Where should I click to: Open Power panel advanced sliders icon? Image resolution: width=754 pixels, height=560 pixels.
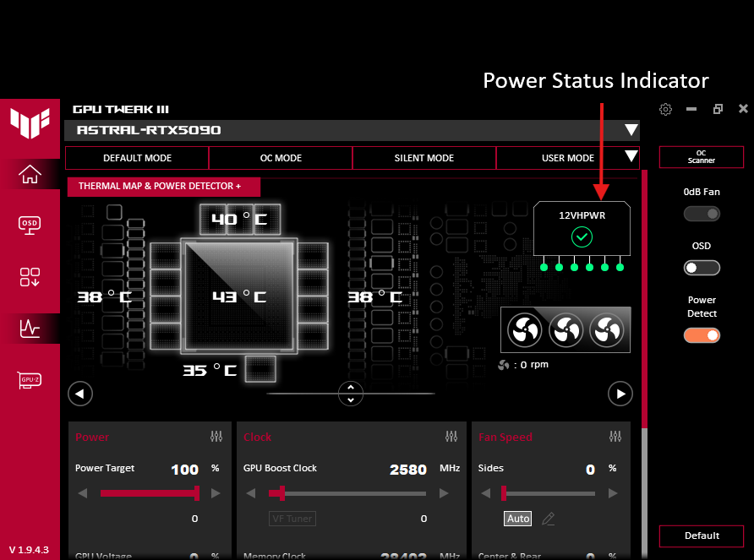click(216, 437)
